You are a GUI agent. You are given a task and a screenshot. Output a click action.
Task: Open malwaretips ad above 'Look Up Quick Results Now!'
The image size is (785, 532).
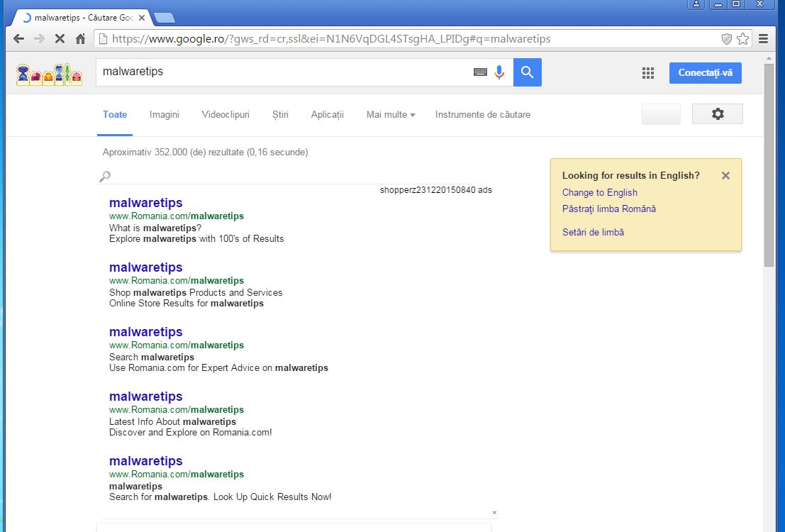(145, 461)
